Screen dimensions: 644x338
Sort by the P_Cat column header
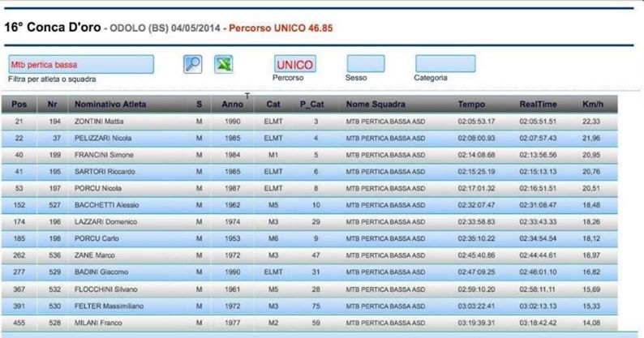pos(312,105)
